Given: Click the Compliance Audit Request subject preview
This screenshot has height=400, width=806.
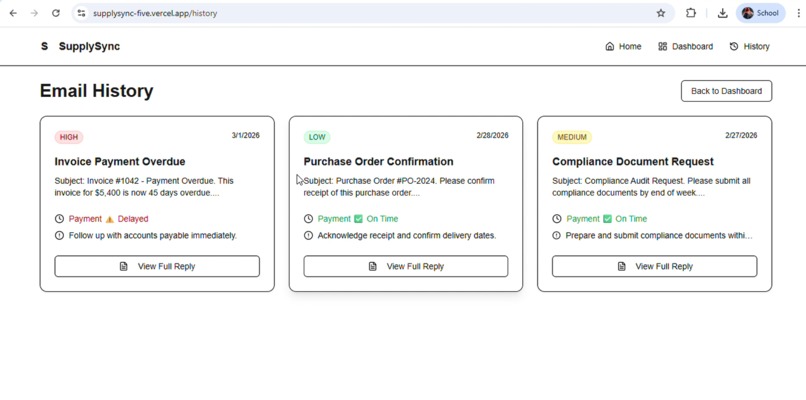Looking at the screenshot, I should (x=651, y=187).
